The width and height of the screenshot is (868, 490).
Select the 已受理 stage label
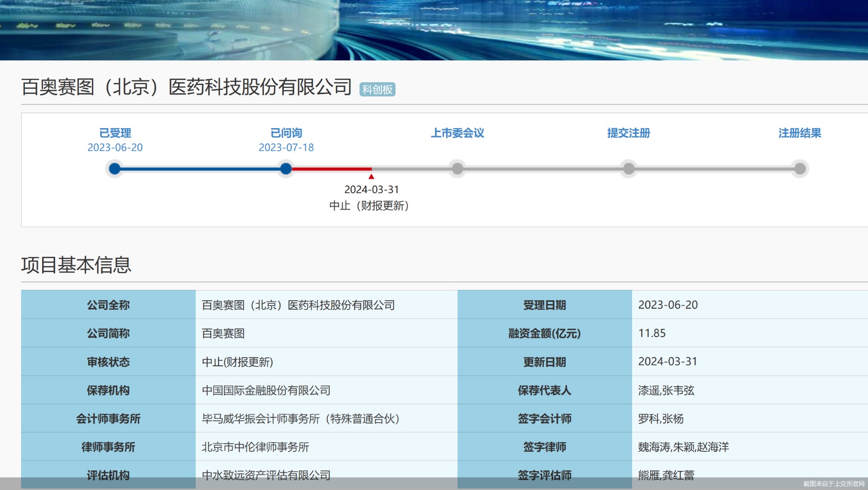tap(115, 133)
